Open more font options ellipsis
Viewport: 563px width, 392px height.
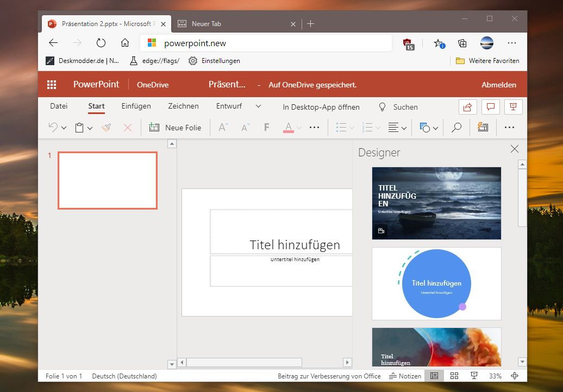314,128
